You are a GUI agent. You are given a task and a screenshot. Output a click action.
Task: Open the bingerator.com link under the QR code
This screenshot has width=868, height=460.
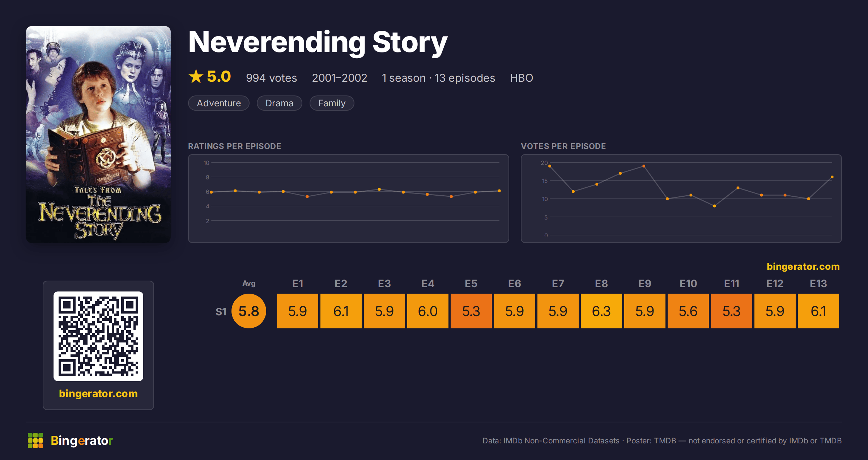pos(98,393)
